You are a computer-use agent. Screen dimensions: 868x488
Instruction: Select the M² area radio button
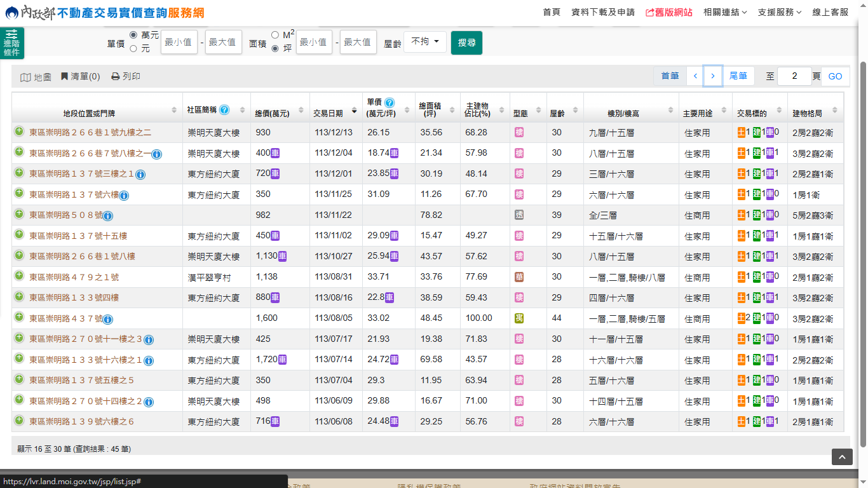pos(275,35)
